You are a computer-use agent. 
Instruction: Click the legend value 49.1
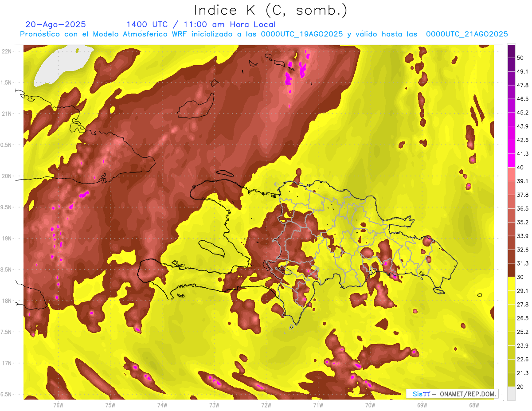(x=523, y=71)
